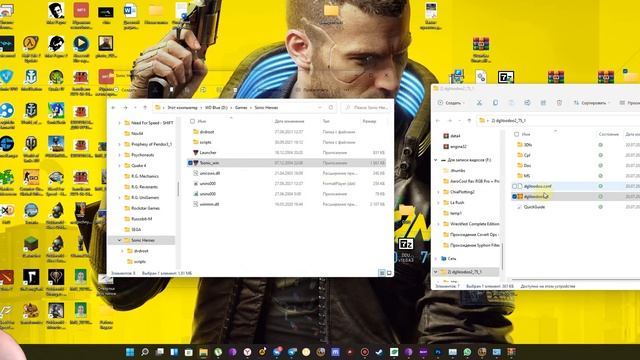Expand Quake 4 tree folder

[x=120, y=165]
